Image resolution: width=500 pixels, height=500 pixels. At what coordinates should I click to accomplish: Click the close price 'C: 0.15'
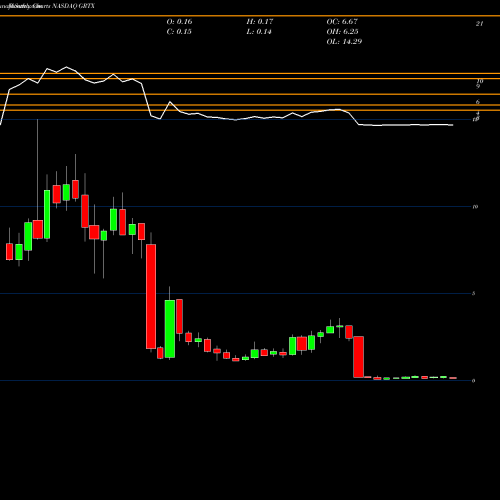tap(179, 32)
